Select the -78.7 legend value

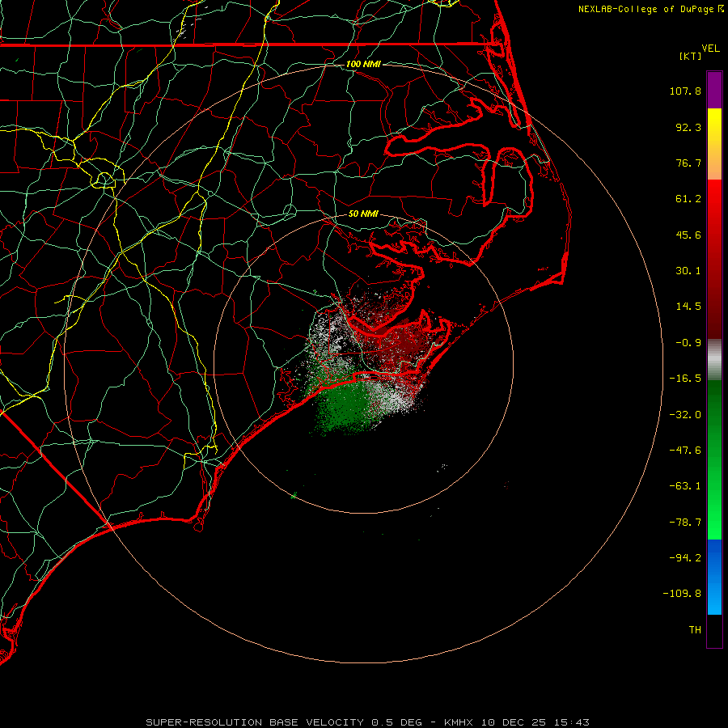tap(685, 523)
